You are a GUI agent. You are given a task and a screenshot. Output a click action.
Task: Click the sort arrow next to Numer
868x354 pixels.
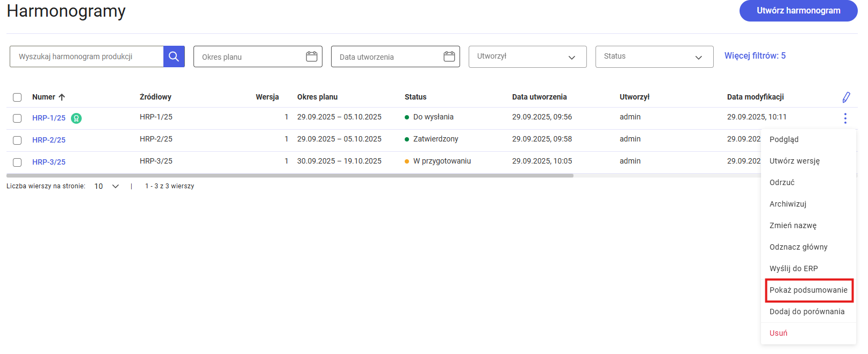62,97
